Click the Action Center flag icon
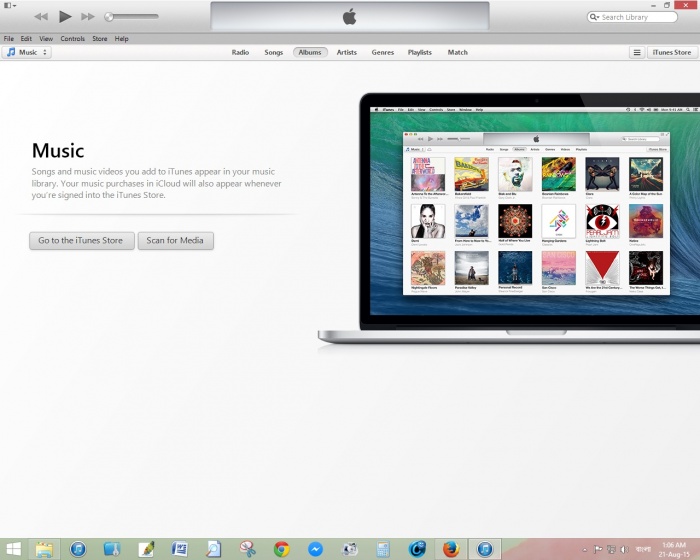 (x=598, y=549)
